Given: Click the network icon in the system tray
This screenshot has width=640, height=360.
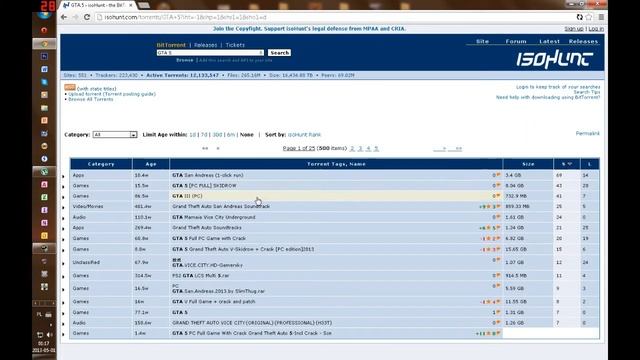Looking at the screenshot, I should [x=40, y=335].
